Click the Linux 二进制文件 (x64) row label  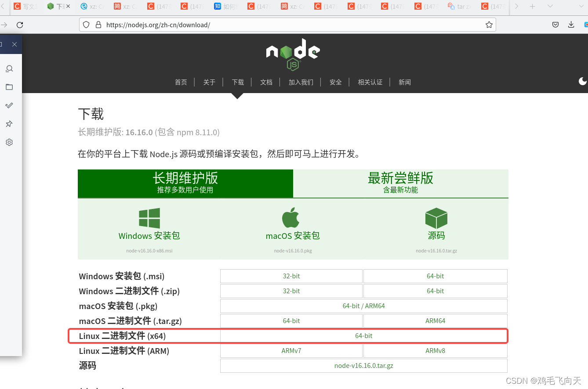pos(122,336)
